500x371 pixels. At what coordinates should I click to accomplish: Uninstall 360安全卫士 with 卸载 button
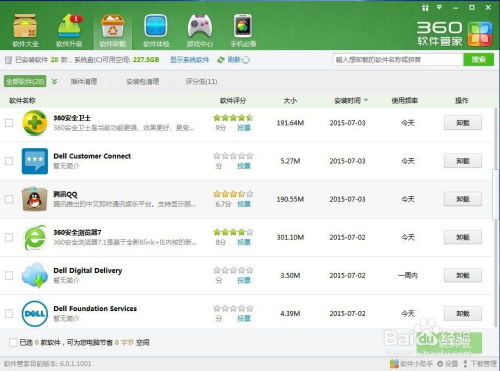point(463,123)
